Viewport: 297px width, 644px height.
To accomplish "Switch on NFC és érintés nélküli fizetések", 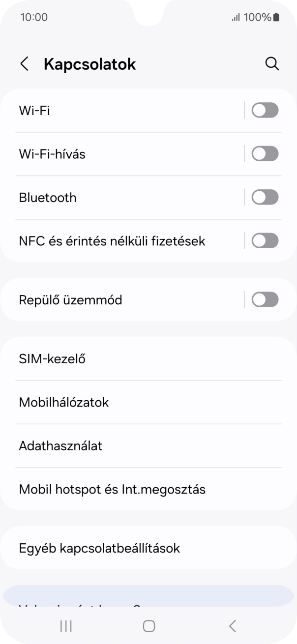I will click(265, 240).
